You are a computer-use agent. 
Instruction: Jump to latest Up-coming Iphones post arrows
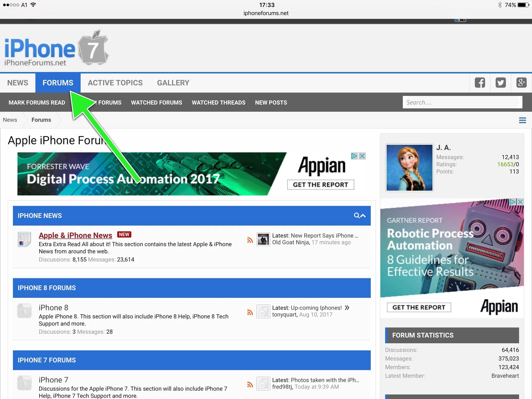(347, 308)
